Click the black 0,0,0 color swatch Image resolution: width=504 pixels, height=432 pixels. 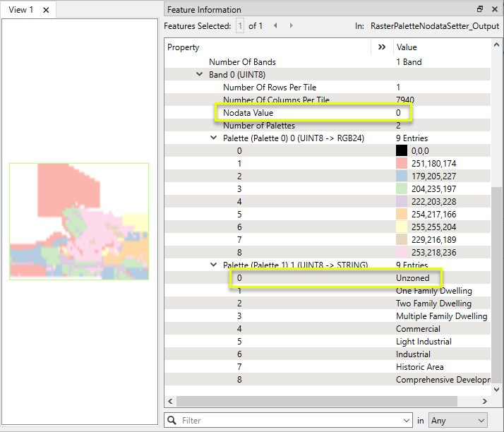(401, 151)
